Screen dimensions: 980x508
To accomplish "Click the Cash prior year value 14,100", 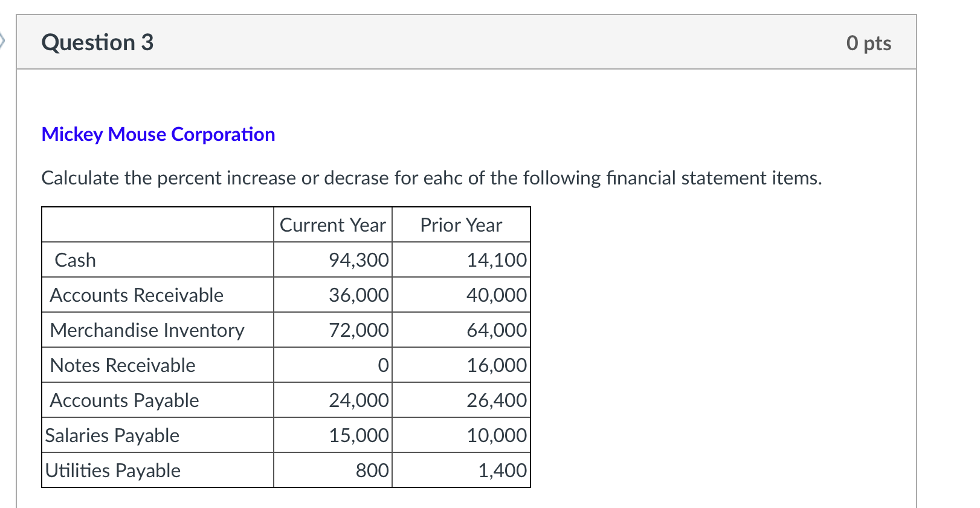I will coord(497,260).
